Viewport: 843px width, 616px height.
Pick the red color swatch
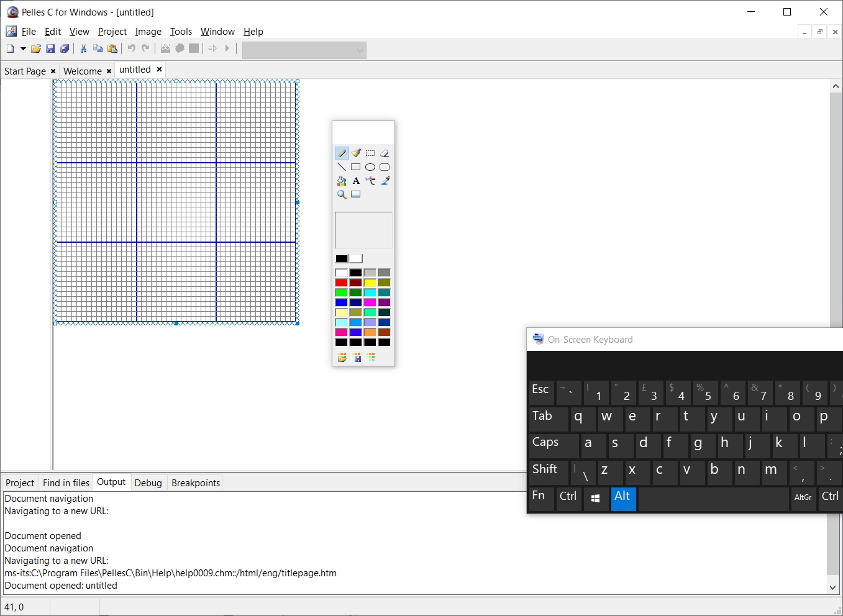point(342,283)
